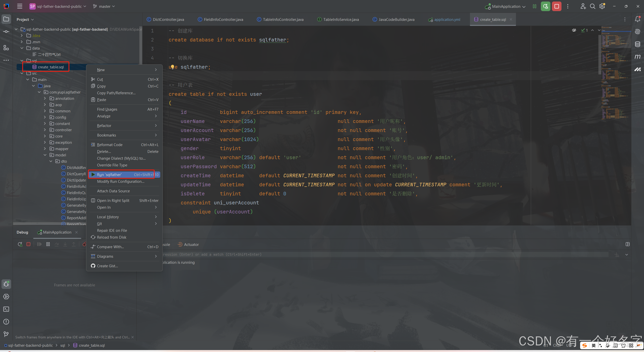Image resolution: width=644 pixels, height=352 pixels.
Task: Collapse the src folder
Action: point(22,73)
